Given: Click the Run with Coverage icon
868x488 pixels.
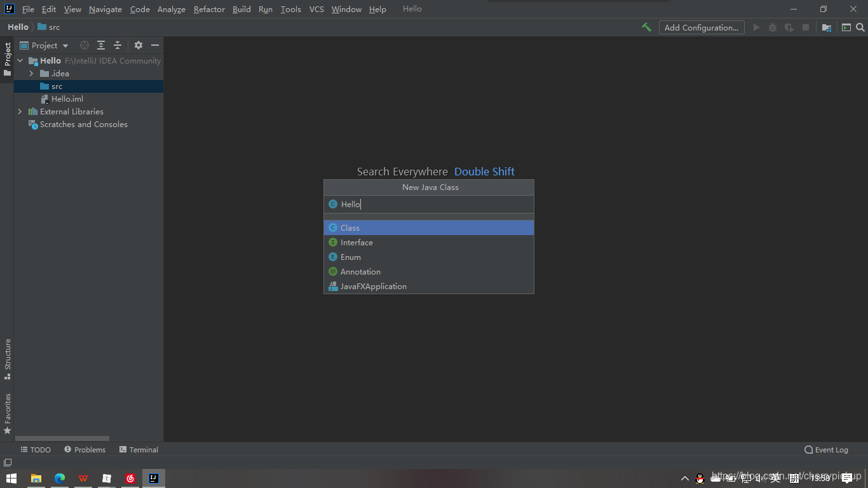Looking at the screenshot, I should click(789, 27).
